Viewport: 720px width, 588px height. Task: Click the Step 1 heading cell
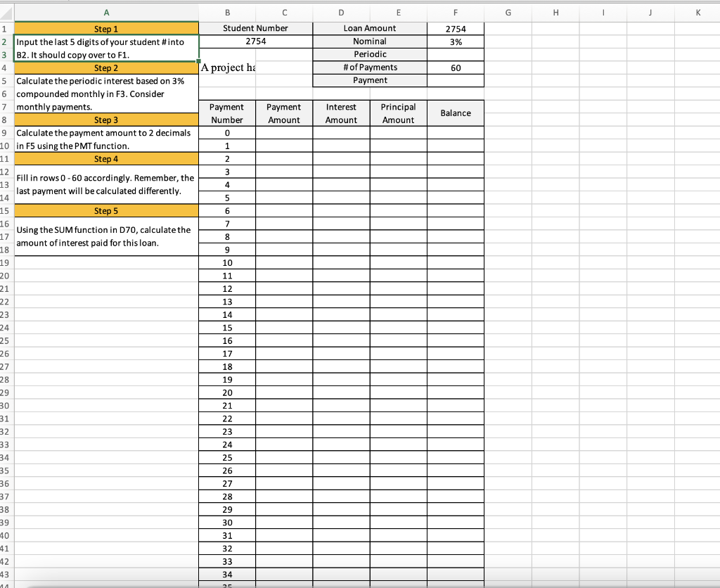[107, 28]
